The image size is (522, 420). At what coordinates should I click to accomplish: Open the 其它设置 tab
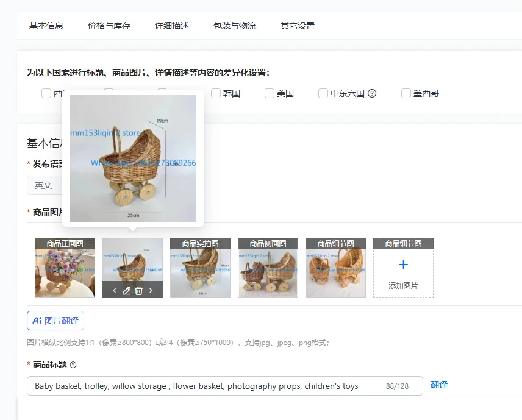pos(298,26)
